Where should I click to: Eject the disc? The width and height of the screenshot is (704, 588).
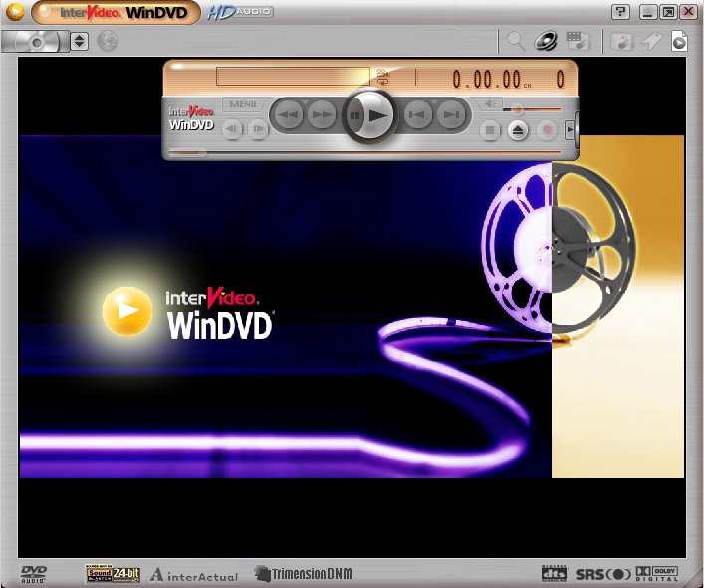tap(518, 130)
